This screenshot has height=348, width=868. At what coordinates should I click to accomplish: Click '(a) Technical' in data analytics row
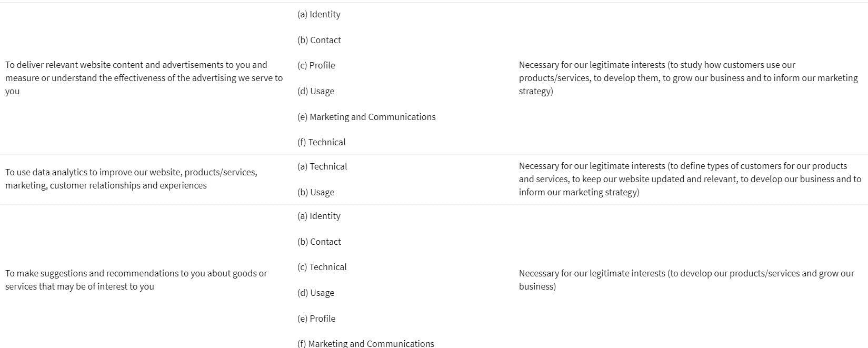point(322,166)
